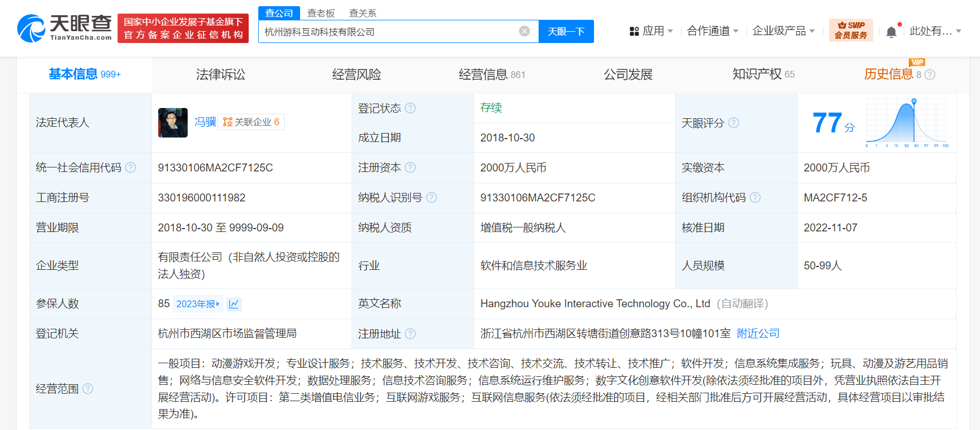Open the notifications bell
This screenshot has width=980, height=430.
(891, 32)
